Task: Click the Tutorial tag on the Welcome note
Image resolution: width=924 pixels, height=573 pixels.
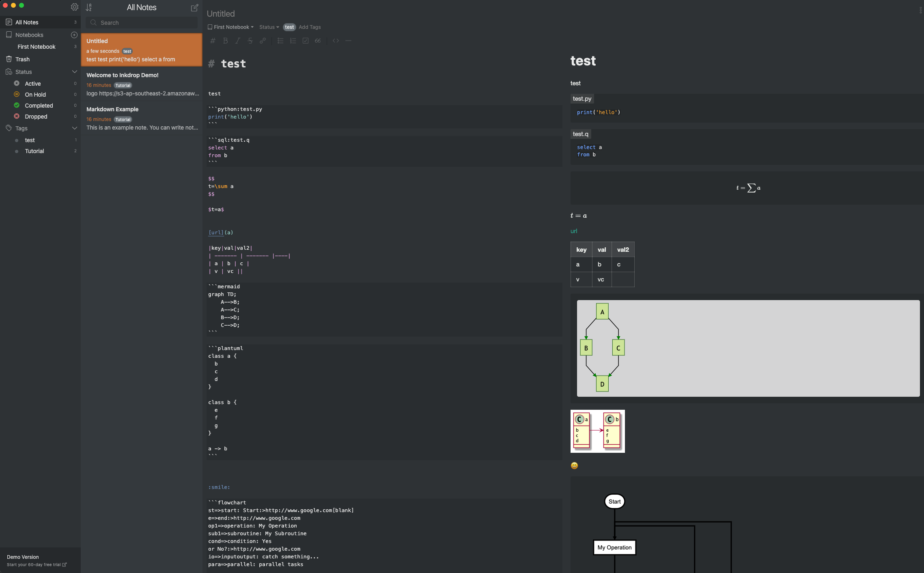Action: 123,85
